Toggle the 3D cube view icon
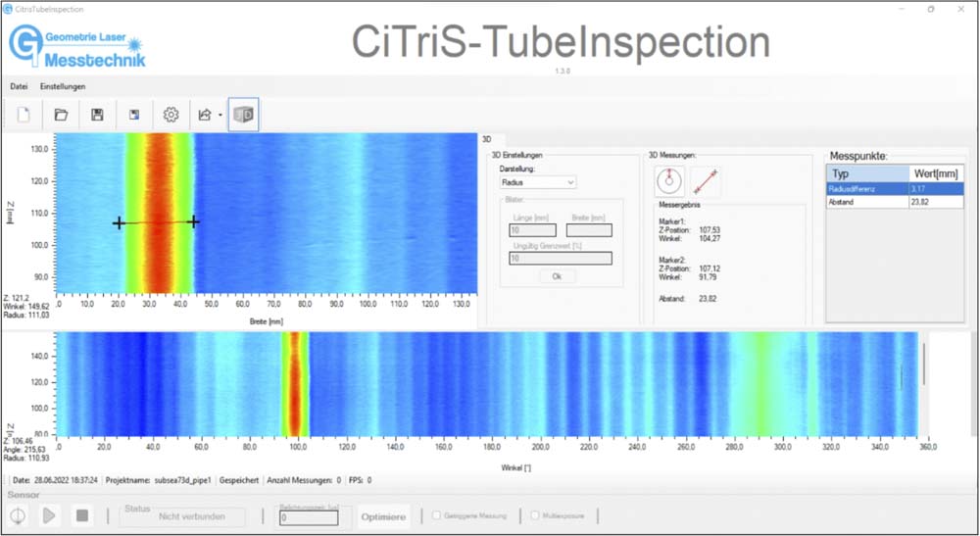 (x=243, y=115)
